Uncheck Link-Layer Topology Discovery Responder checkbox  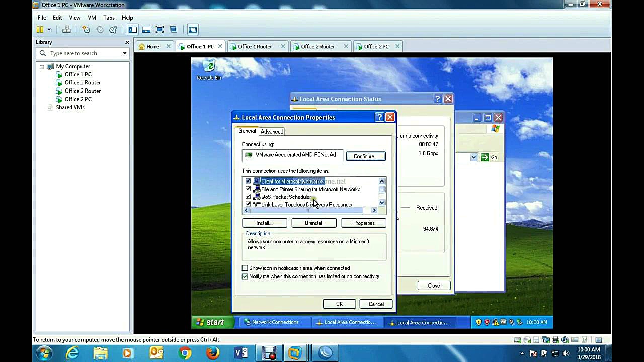pos(248,204)
